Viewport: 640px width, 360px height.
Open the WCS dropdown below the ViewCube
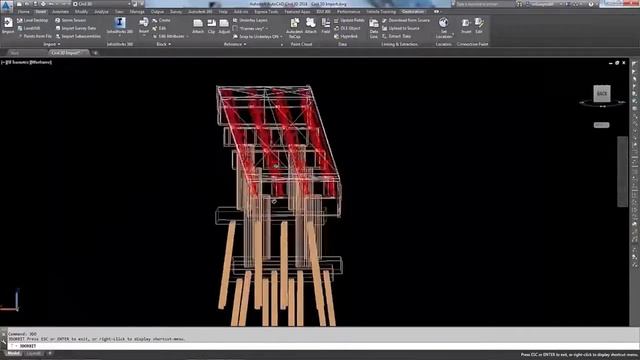[x=602, y=125]
